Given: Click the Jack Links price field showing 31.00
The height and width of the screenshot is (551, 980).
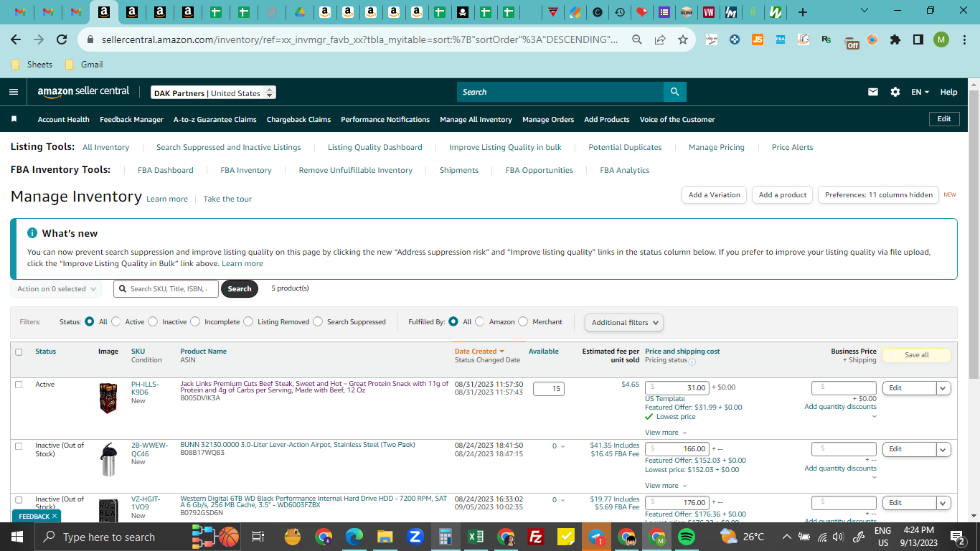Looking at the screenshot, I should click(x=677, y=388).
